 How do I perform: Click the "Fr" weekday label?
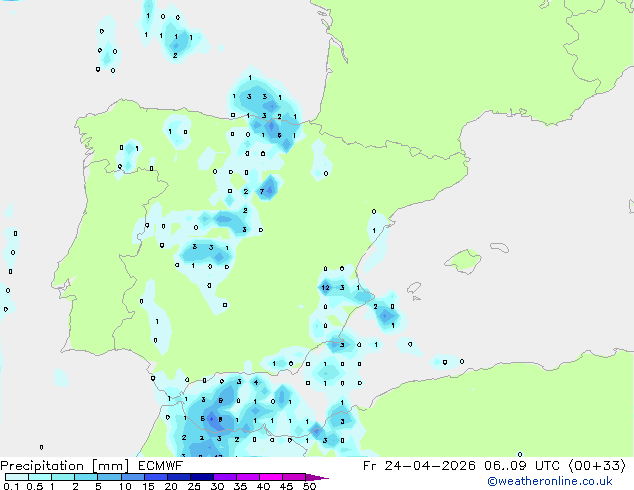coord(369,466)
